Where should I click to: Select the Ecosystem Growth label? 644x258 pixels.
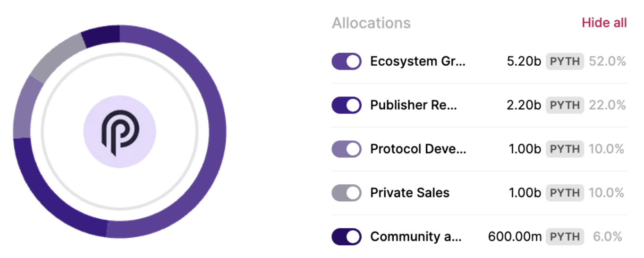tap(417, 61)
